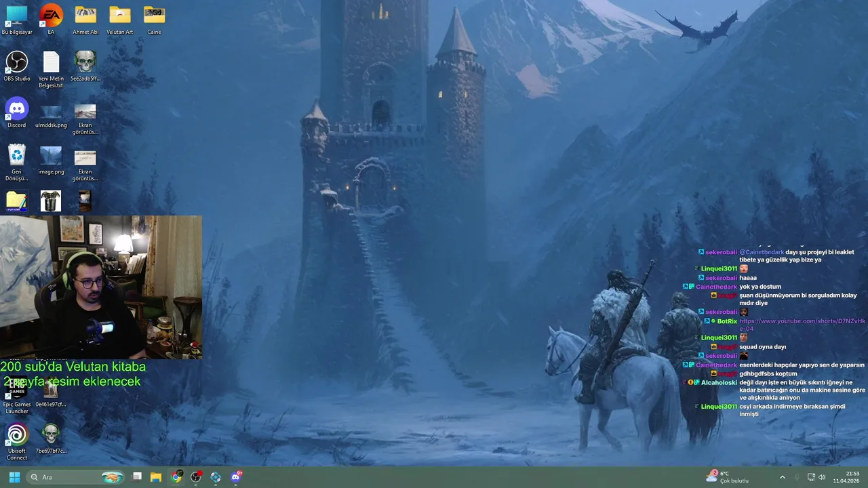Switch to OBS Studio on taskbar
The width and height of the screenshot is (868, 488).
[196, 477]
